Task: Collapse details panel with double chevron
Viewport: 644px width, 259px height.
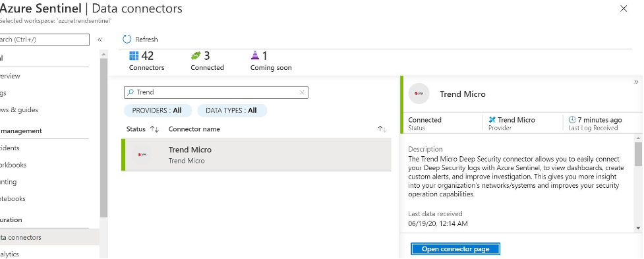Action: coord(637,82)
